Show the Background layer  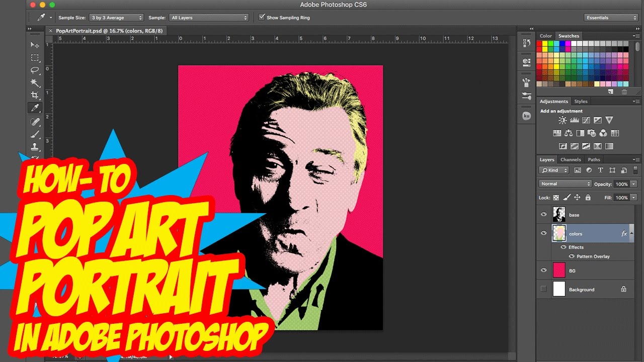click(543, 289)
